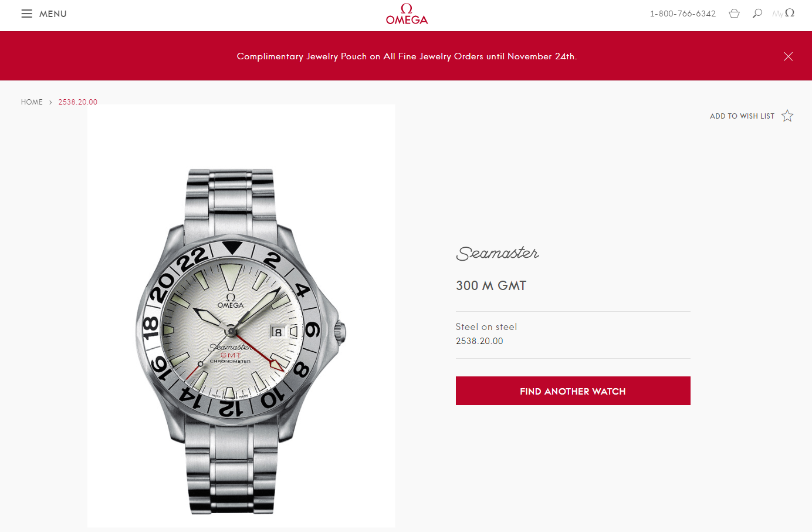
Task: Open search with the magnifier icon
Action: coord(757,13)
